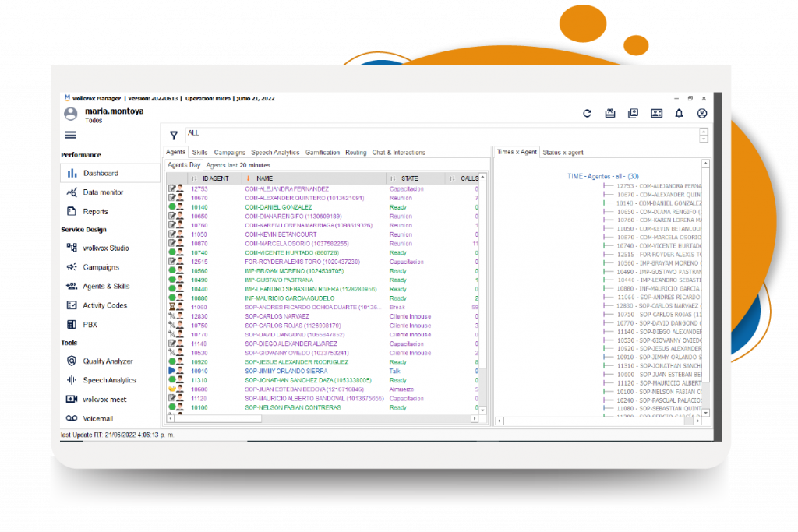This screenshot has height=532, width=798.
Task: Click agent ID 12515 in the table
Action: tap(199, 262)
